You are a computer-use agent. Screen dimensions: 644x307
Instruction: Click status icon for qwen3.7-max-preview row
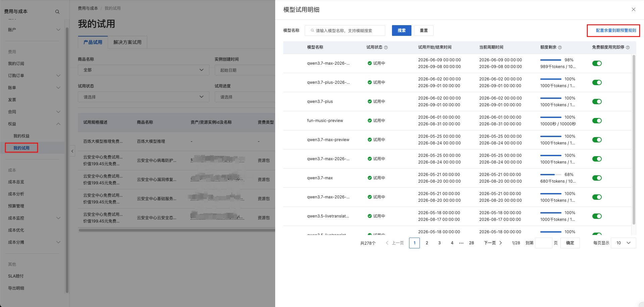tap(369, 140)
